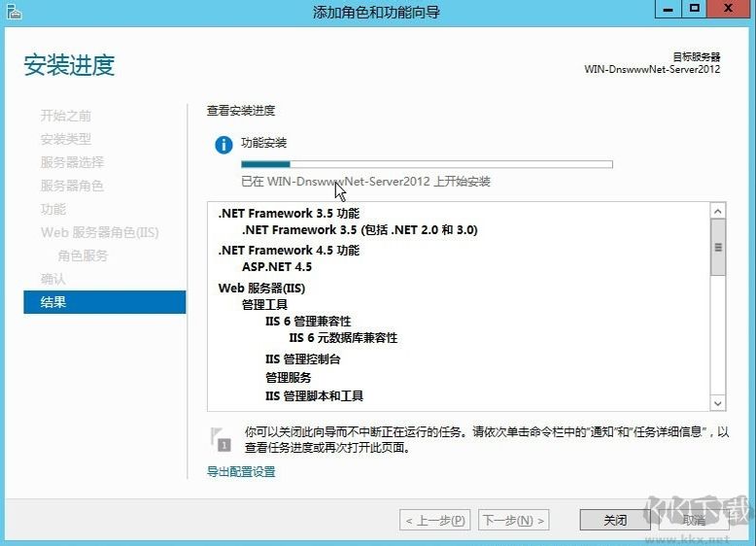Viewport: 756px width, 546px height.
Task: Click the scroll down arrow in feature list
Action: coord(718,402)
